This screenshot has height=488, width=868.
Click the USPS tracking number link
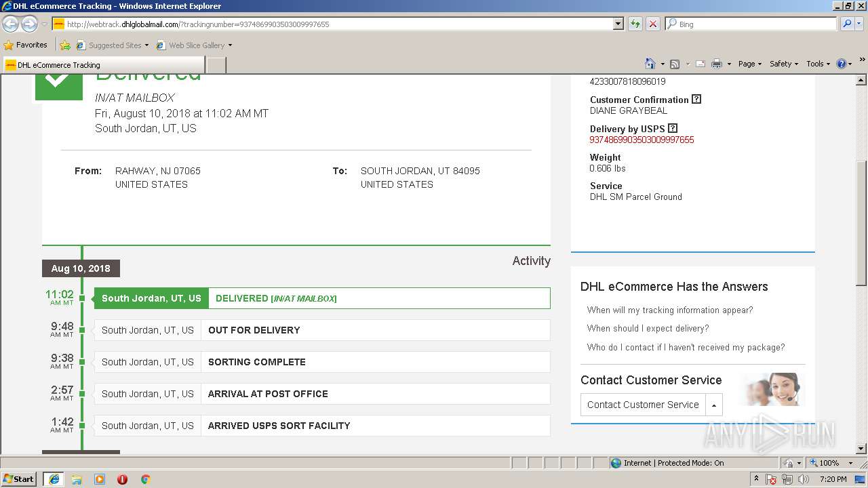pyautogui.click(x=642, y=140)
